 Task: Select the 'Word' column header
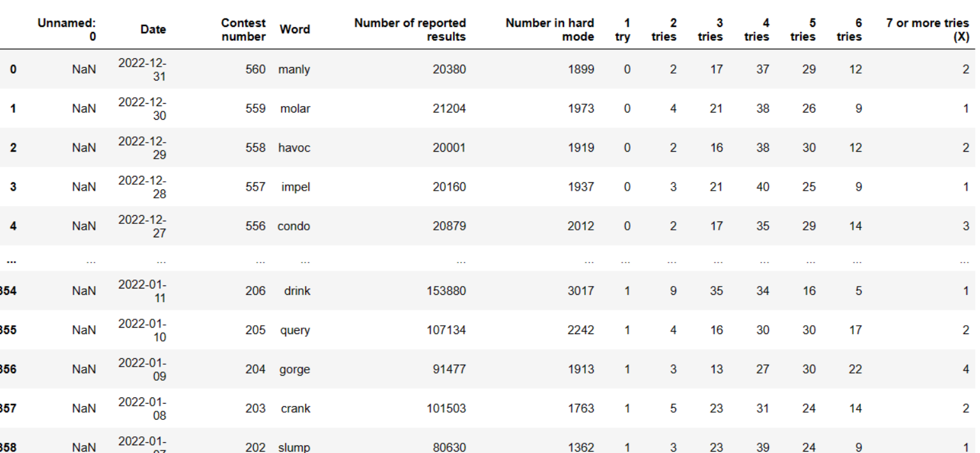click(294, 29)
